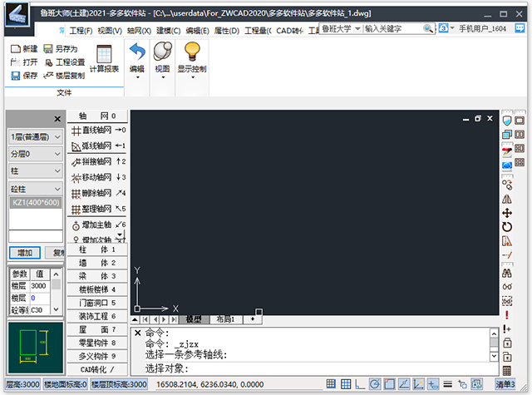Click the circular rotate tool icon

click(x=507, y=227)
